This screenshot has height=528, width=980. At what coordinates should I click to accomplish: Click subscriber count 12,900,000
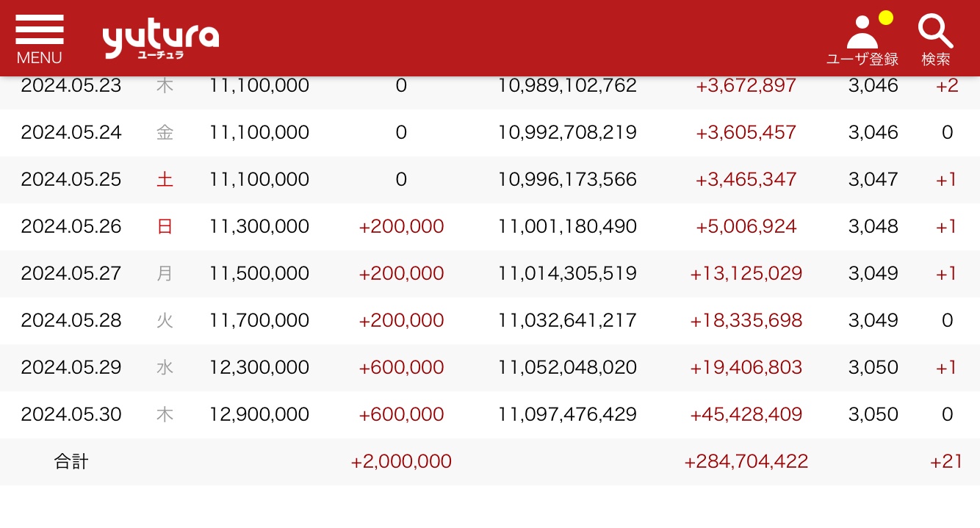click(259, 414)
